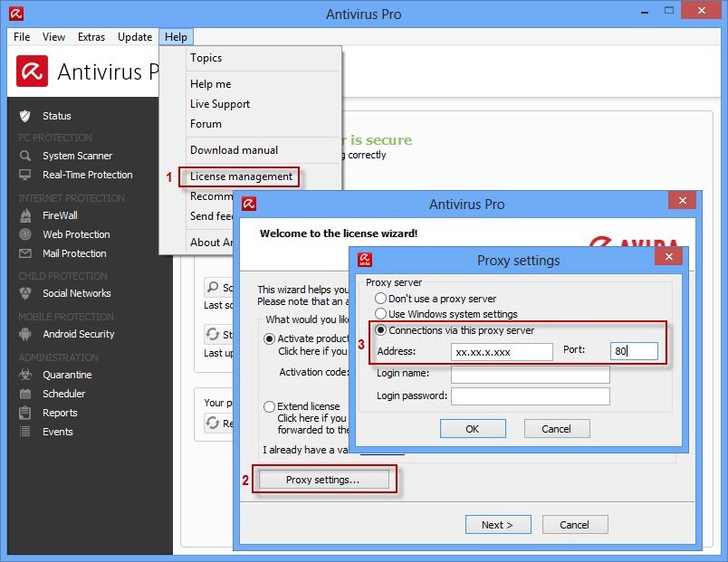The image size is (728, 562).
Task: Select the Extend license radio button
Action: (x=269, y=406)
